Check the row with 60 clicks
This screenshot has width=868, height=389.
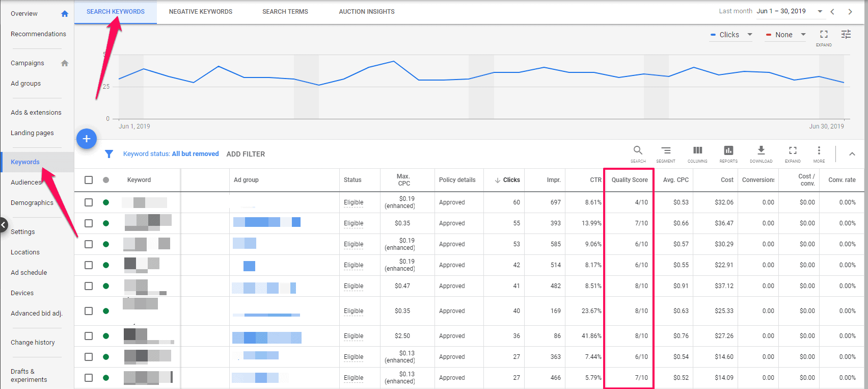pos(89,202)
